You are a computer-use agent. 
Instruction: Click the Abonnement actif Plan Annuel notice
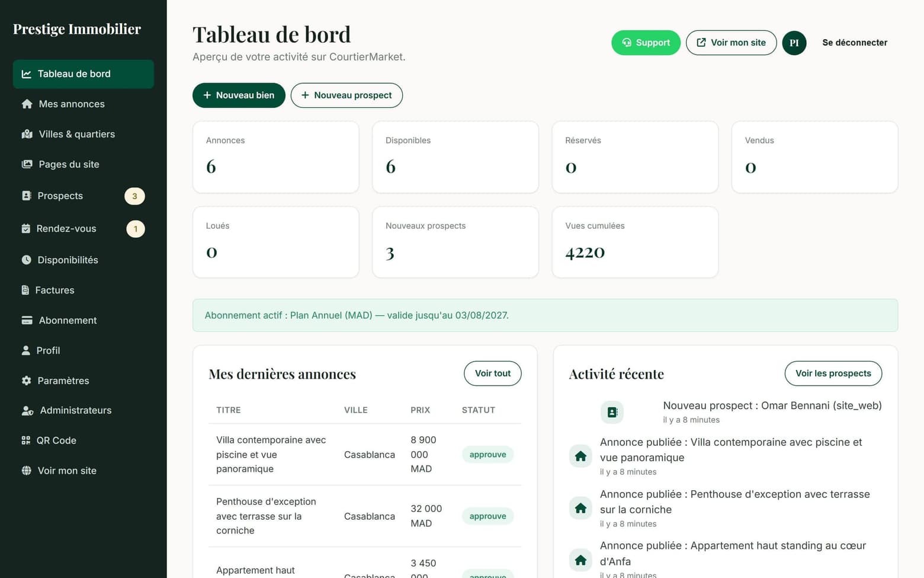point(545,315)
